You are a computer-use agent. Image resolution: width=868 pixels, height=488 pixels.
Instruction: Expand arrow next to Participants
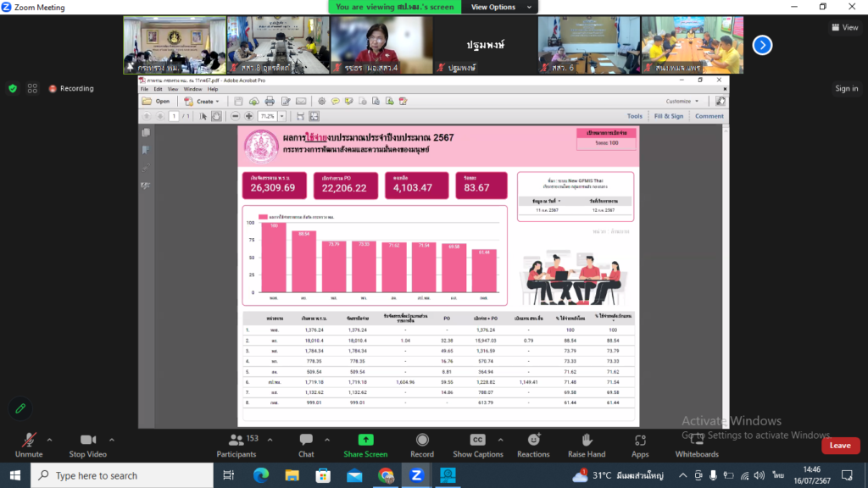(270, 441)
